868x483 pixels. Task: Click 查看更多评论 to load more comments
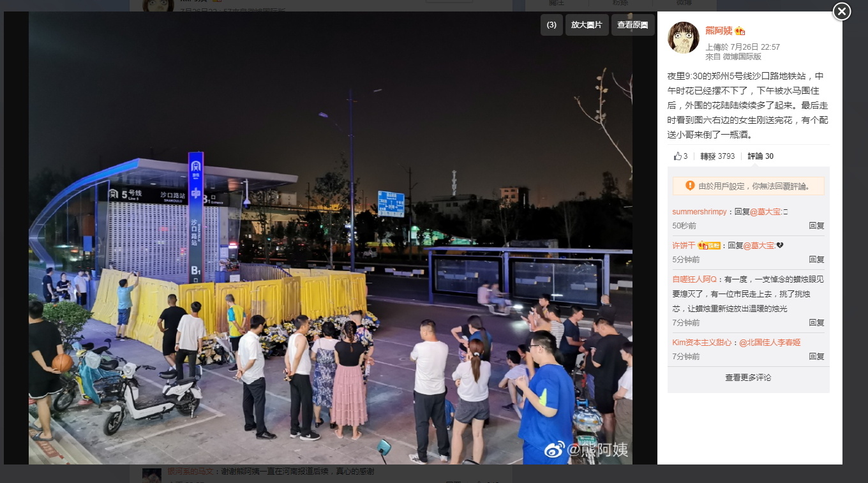pyautogui.click(x=748, y=378)
